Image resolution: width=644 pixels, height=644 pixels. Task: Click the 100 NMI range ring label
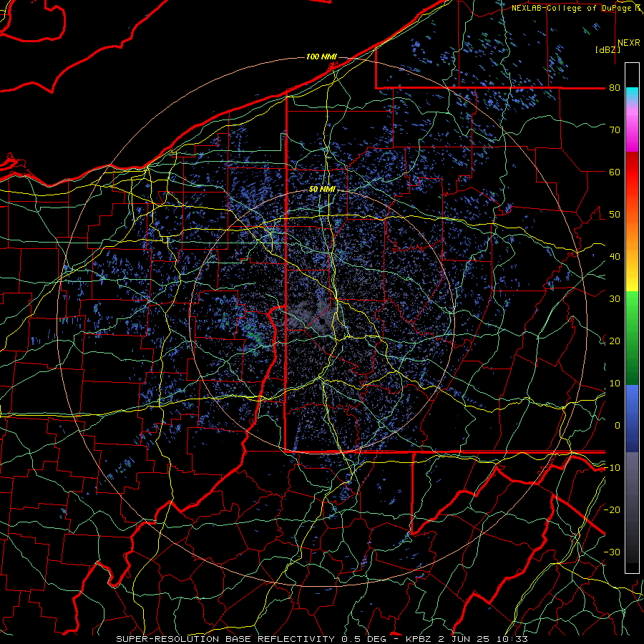pyautogui.click(x=321, y=57)
